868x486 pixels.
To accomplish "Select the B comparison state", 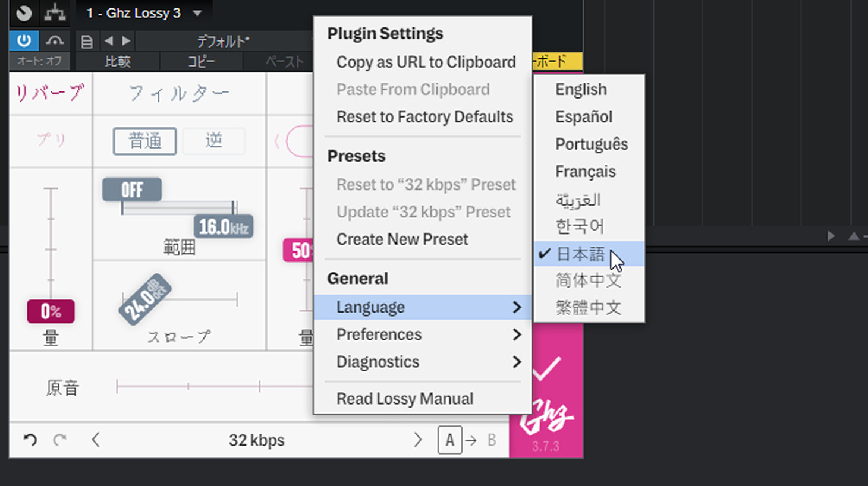I will tap(492, 440).
